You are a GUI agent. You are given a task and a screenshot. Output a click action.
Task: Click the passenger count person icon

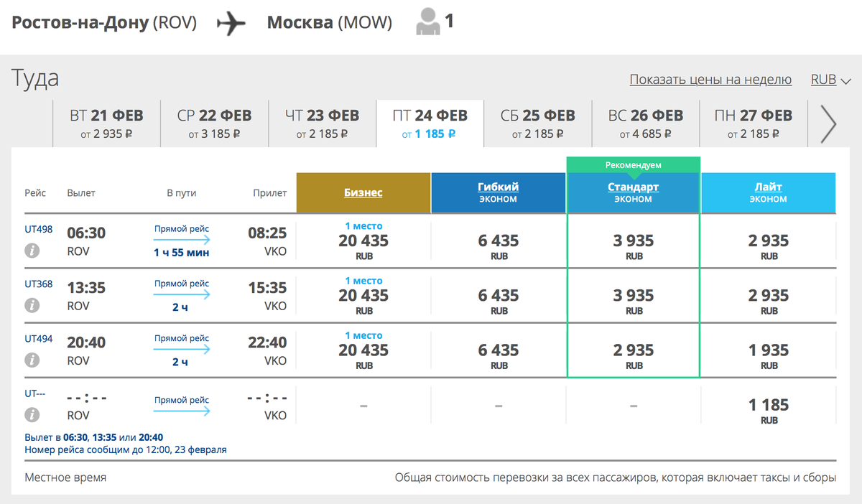coord(427,23)
